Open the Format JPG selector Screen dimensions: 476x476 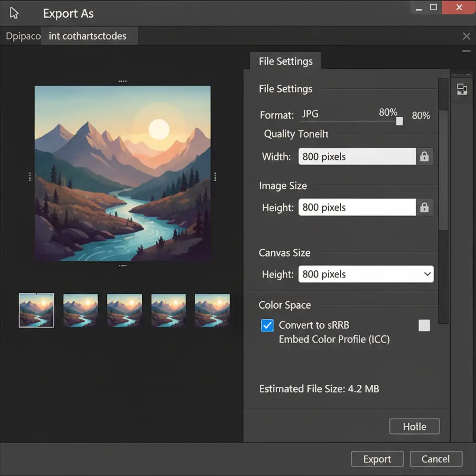(310, 114)
